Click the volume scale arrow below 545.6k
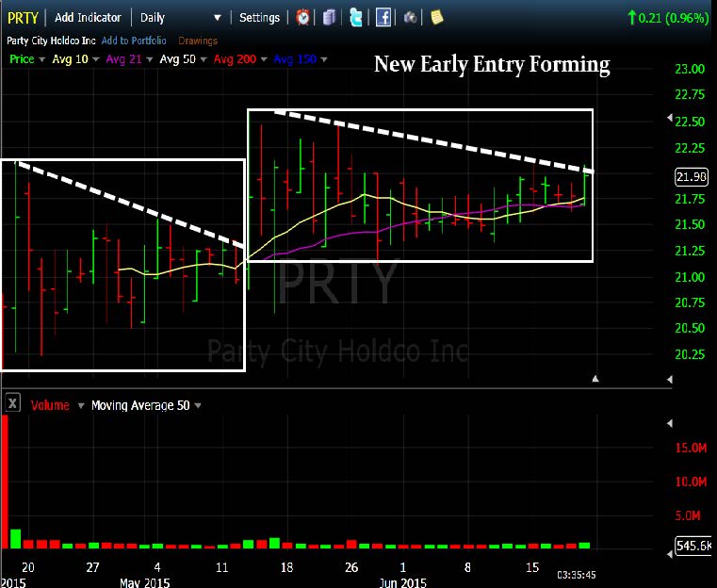This screenshot has height=588, width=717. 670,554
